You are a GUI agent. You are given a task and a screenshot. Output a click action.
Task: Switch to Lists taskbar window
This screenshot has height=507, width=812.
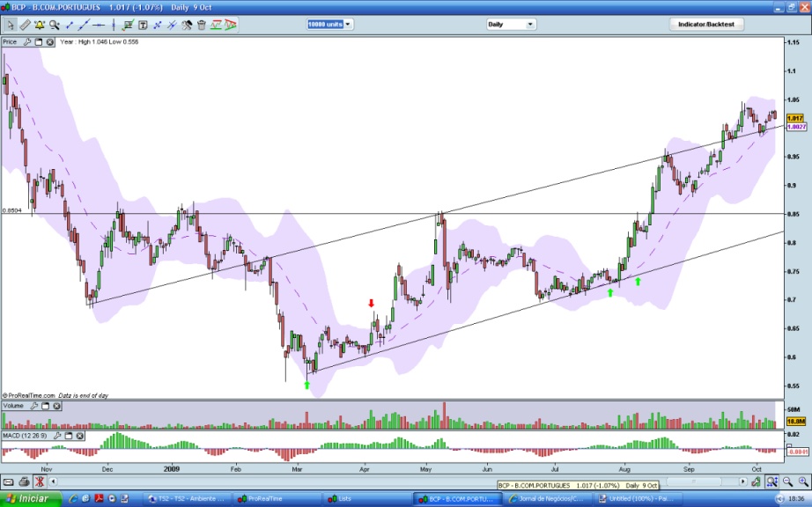click(365, 499)
